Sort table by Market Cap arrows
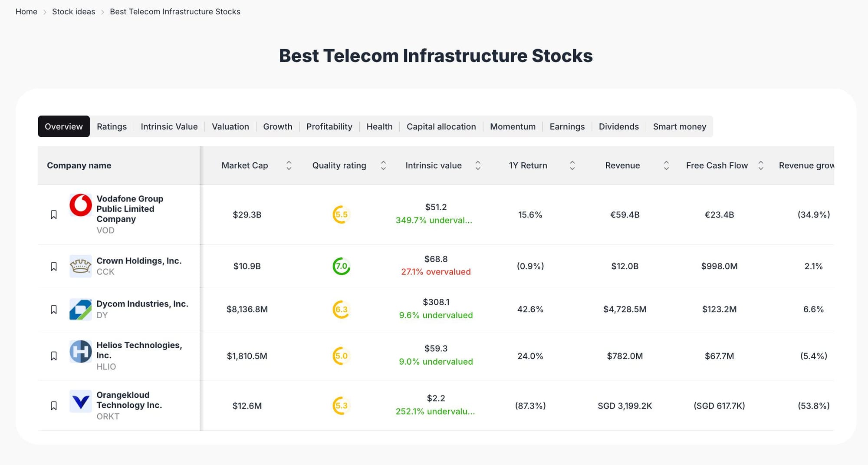The image size is (868, 465). click(x=289, y=165)
